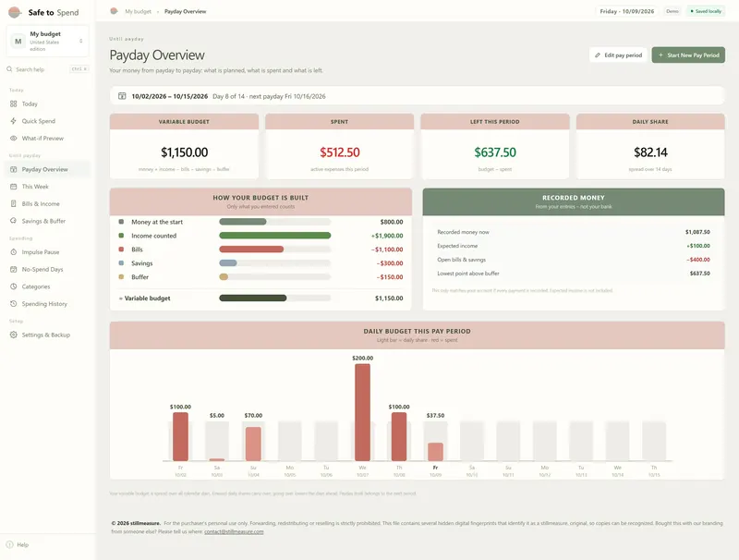Click the Help info icon
739x560 pixels.
pyautogui.click(x=9, y=544)
